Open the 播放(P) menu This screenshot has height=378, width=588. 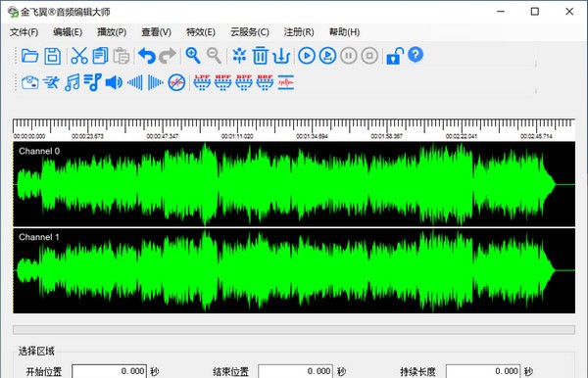(112, 32)
